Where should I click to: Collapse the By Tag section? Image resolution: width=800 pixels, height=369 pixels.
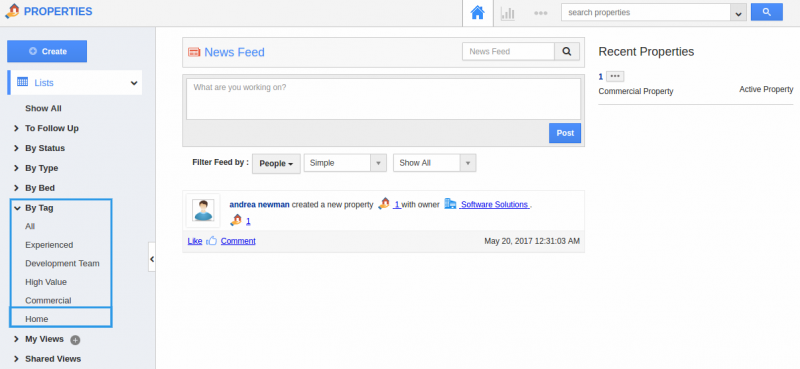click(39, 208)
